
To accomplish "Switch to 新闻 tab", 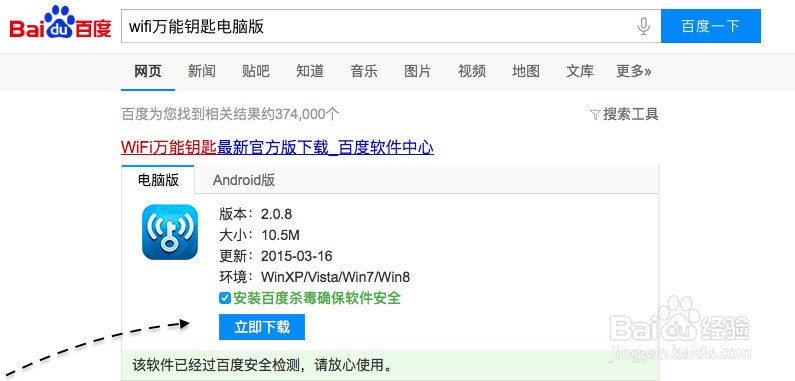I will click(x=202, y=71).
